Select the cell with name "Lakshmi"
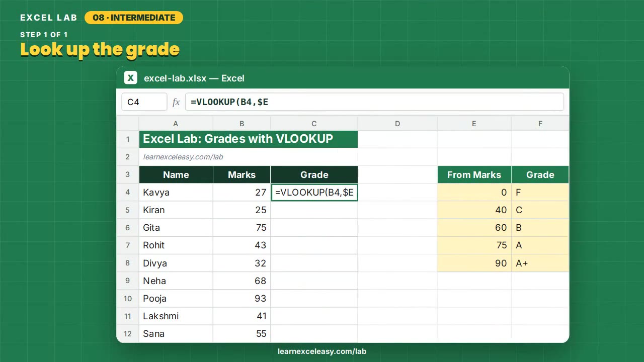Screen dimensions: 644x362 (x=176, y=316)
